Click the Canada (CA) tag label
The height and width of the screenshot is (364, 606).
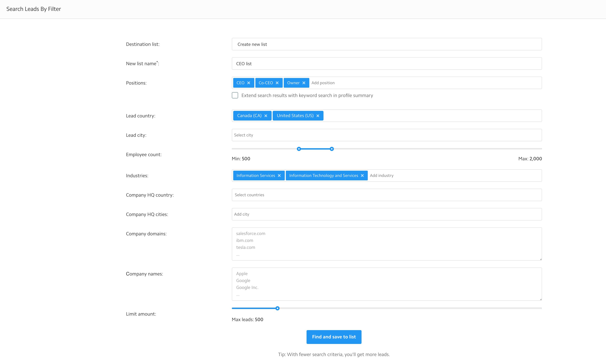(x=249, y=116)
